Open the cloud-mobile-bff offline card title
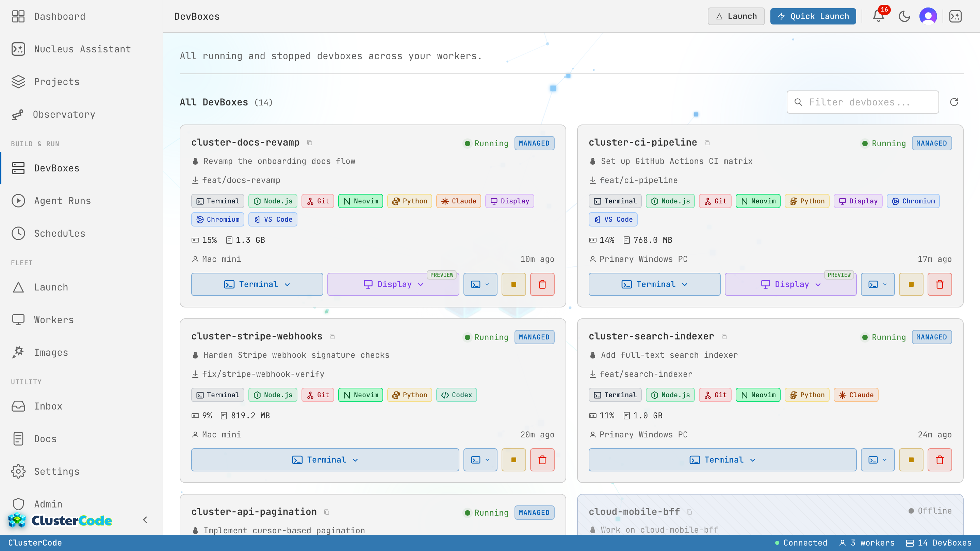The image size is (980, 551). point(634,512)
